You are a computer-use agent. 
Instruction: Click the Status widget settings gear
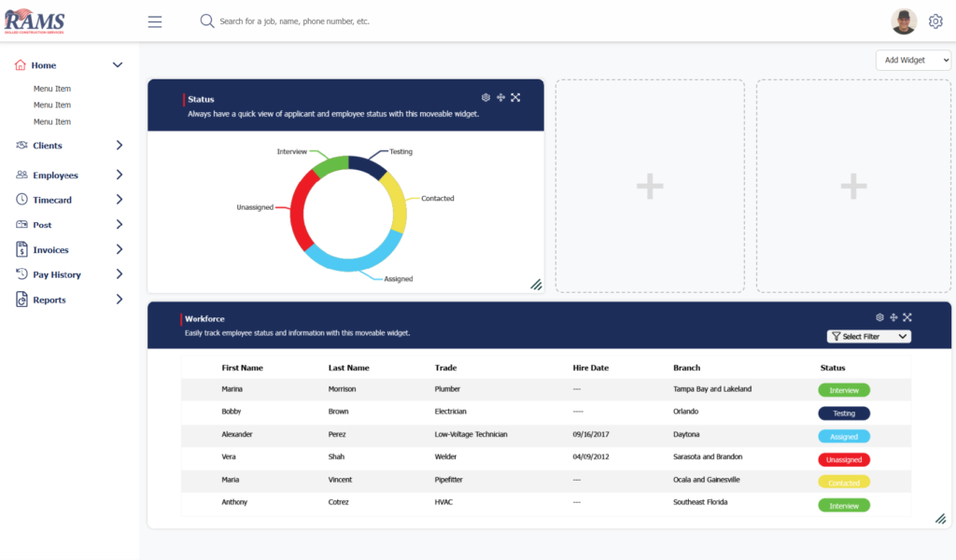485,97
